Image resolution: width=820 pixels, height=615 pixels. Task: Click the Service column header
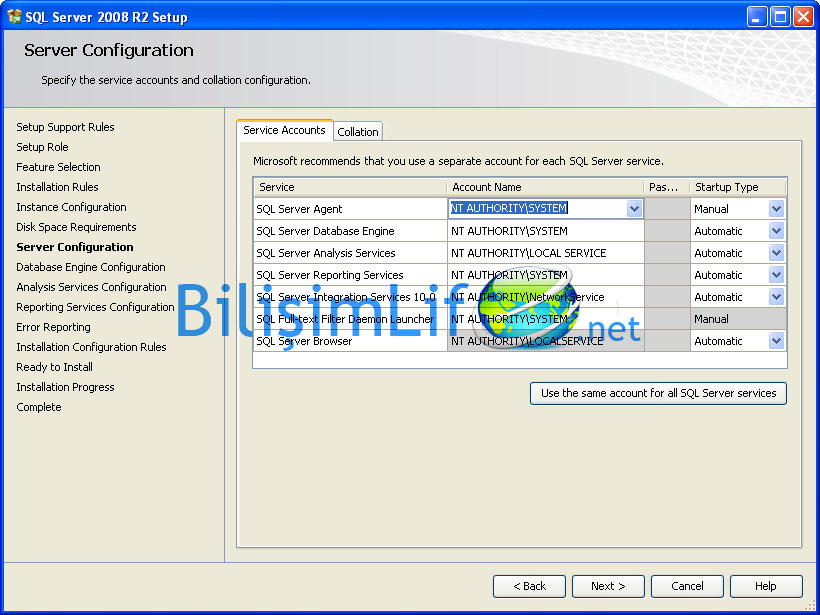(x=350, y=187)
